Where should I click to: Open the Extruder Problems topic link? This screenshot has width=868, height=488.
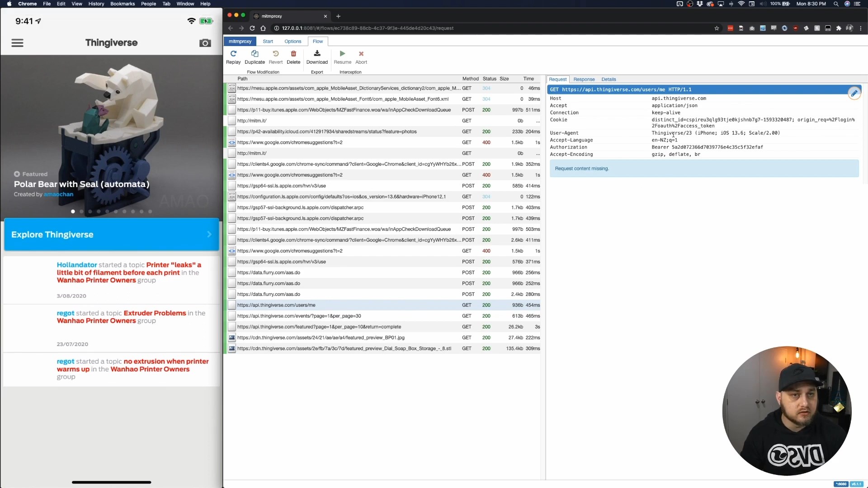click(155, 313)
